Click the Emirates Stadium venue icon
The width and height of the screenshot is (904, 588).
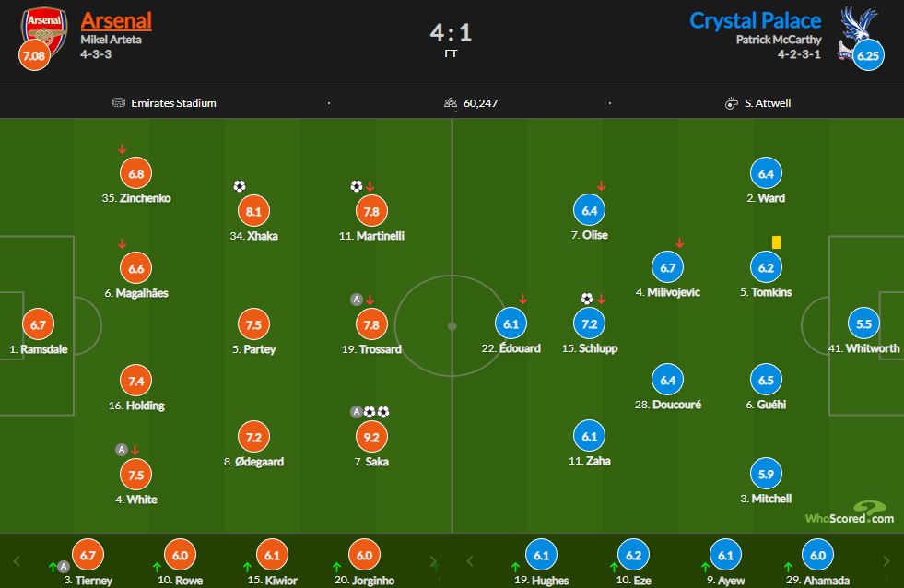118,103
